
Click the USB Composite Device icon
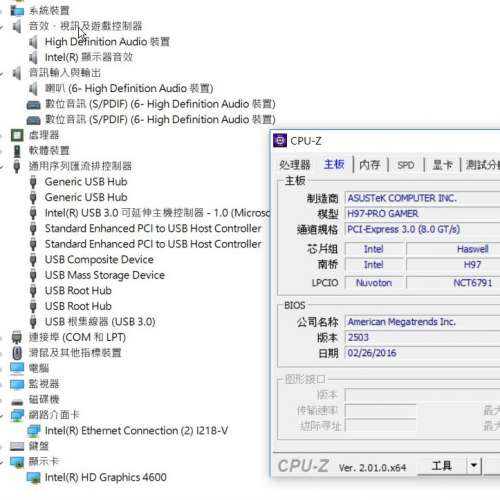point(33,260)
